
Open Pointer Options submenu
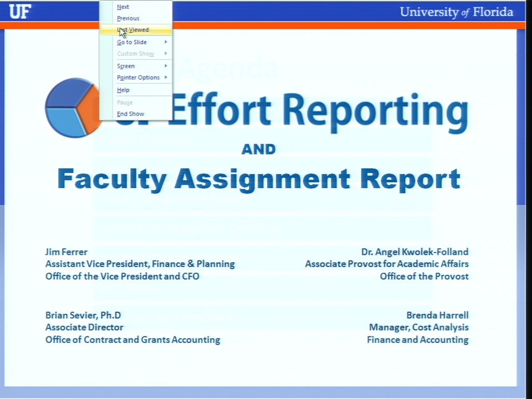136,78
